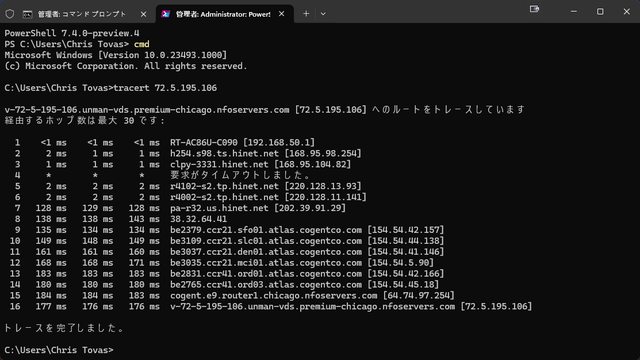This screenshot has width=640, height=360.
Task: Open a new tab with plus button
Action: point(306,14)
